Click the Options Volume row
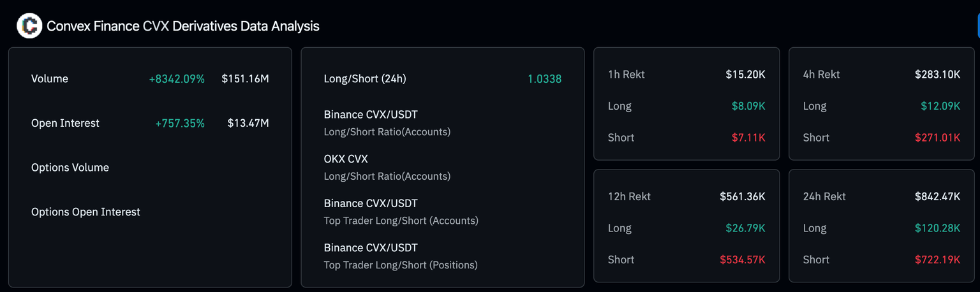The height and width of the screenshot is (292, 980). tap(70, 168)
